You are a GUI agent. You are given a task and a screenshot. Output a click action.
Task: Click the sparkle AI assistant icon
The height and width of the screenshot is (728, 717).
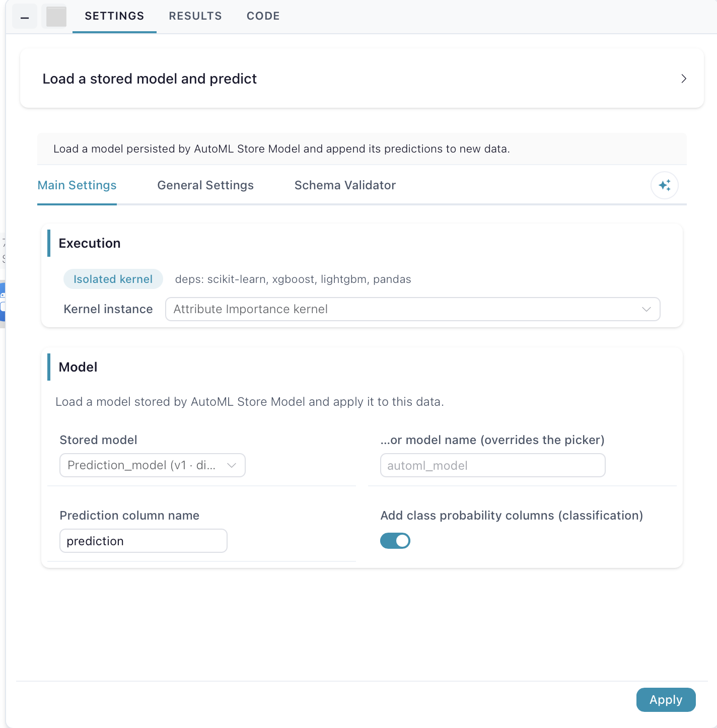[664, 185]
